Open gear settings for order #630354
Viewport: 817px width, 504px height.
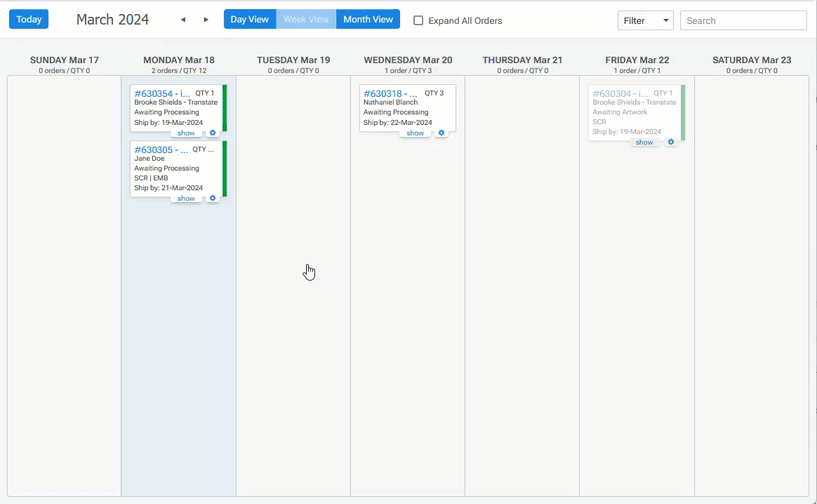click(213, 133)
